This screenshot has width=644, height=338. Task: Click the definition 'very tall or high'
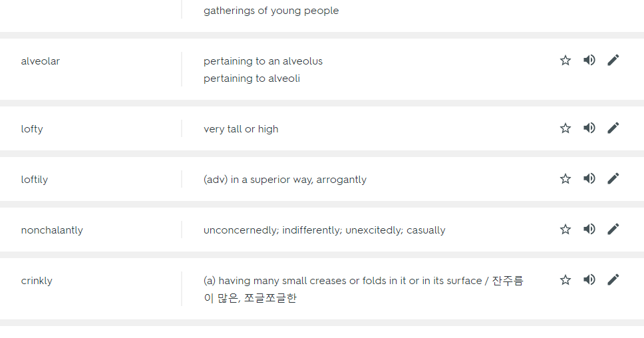click(x=241, y=129)
